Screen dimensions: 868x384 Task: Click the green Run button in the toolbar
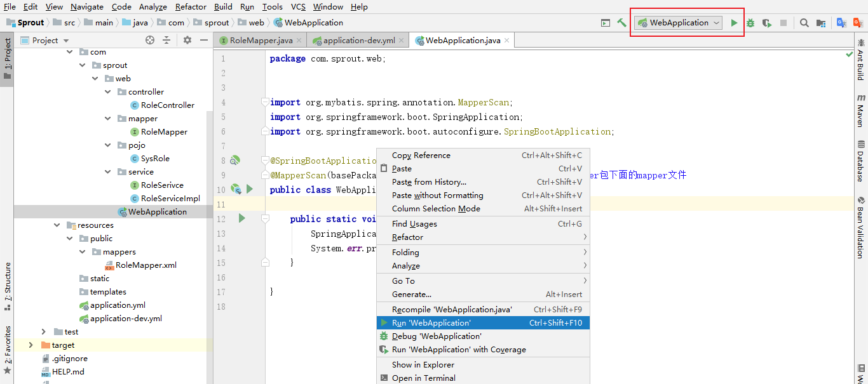(734, 23)
